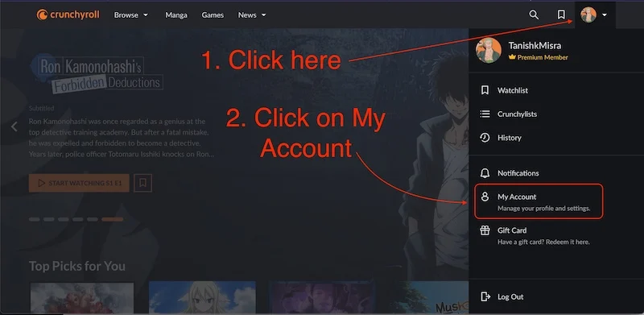Add the show using hero bookmark button

pos(142,183)
